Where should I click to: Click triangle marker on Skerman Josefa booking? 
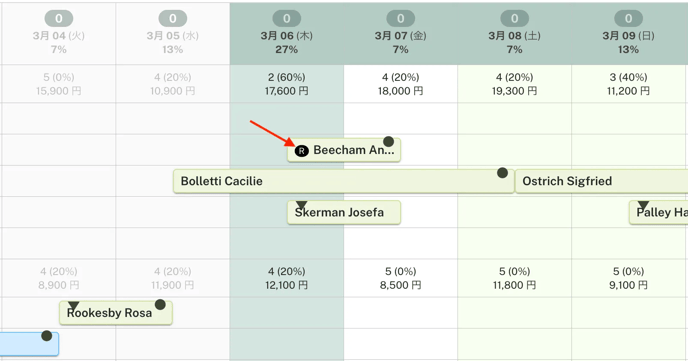[301, 205]
